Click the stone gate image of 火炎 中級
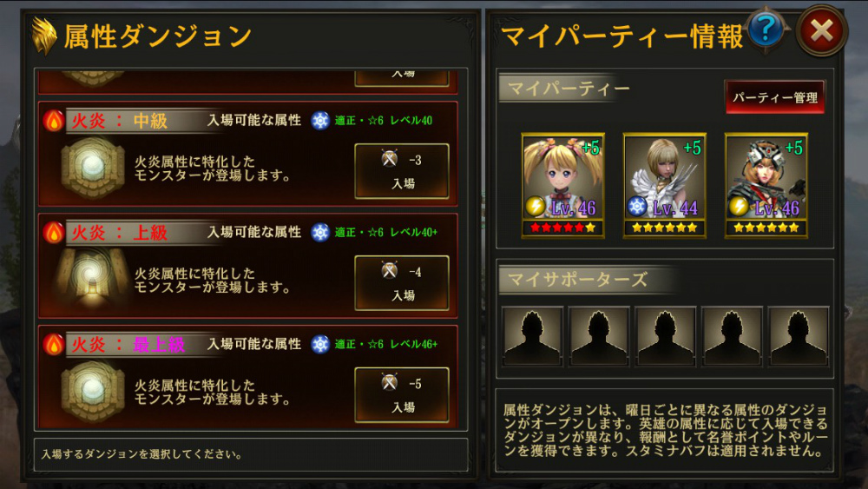Viewport: 868px width, 489px height. tap(93, 168)
